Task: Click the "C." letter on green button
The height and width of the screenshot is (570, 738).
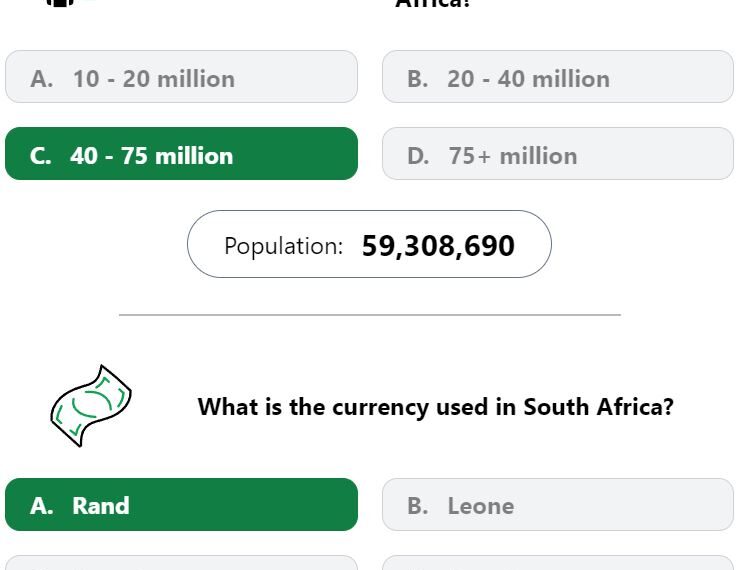Action: 40,156
